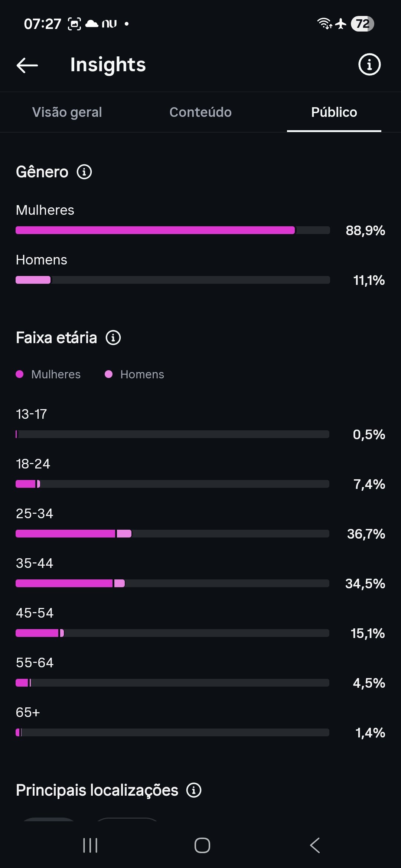Open info icon next to Principais localizações
The height and width of the screenshot is (868, 401).
[x=194, y=790]
